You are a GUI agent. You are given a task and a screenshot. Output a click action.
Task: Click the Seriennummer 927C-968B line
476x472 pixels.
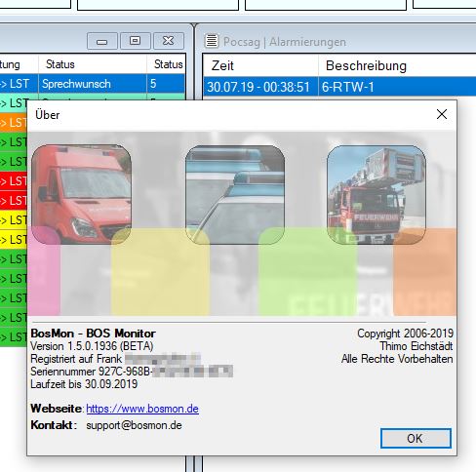pos(132,372)
